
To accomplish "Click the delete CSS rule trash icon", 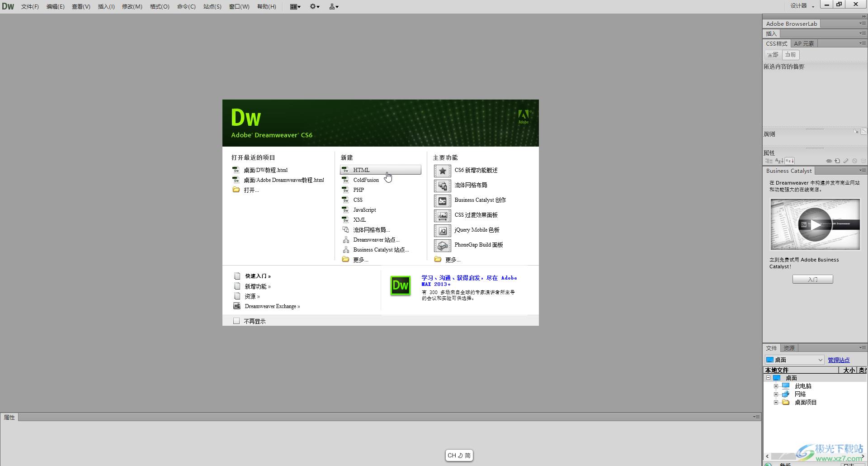I will pos(863,161).
